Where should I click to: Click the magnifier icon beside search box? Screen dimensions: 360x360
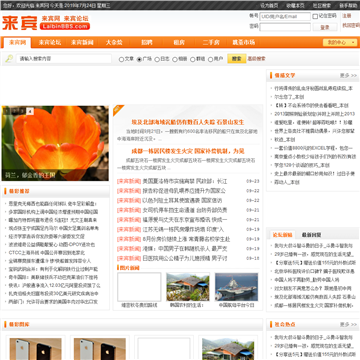click(9, 59)
